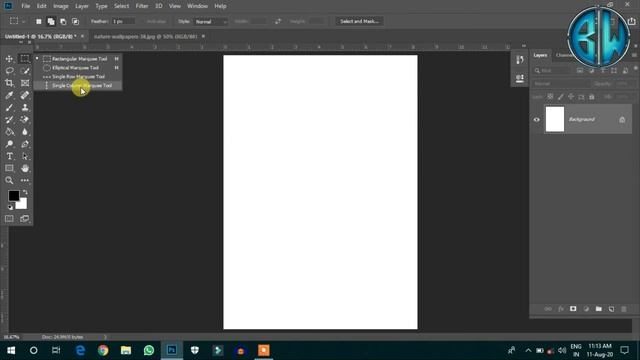Select the Healing Brush tool
640x360 pixels.
(25, 96)
